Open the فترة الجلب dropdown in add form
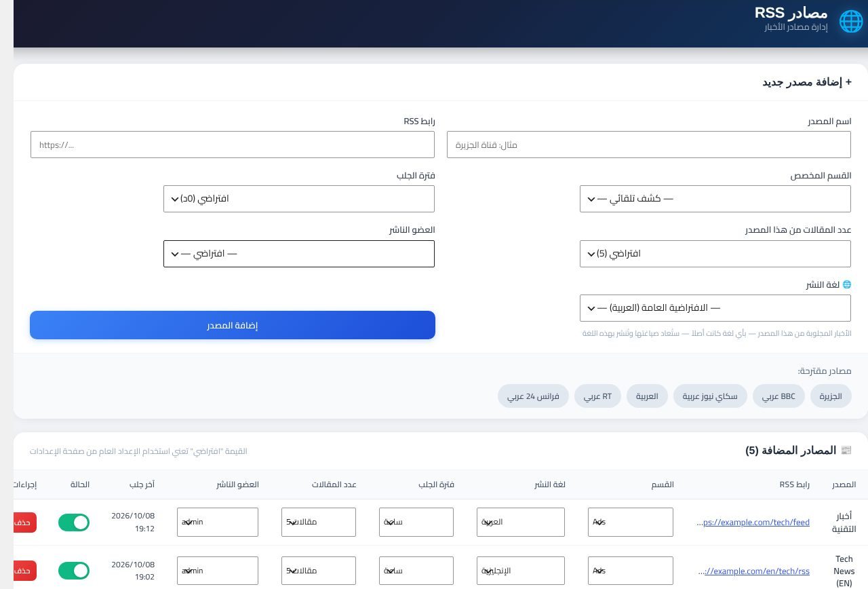The height and width of the screenshot is (589, 868). [299, 199]
